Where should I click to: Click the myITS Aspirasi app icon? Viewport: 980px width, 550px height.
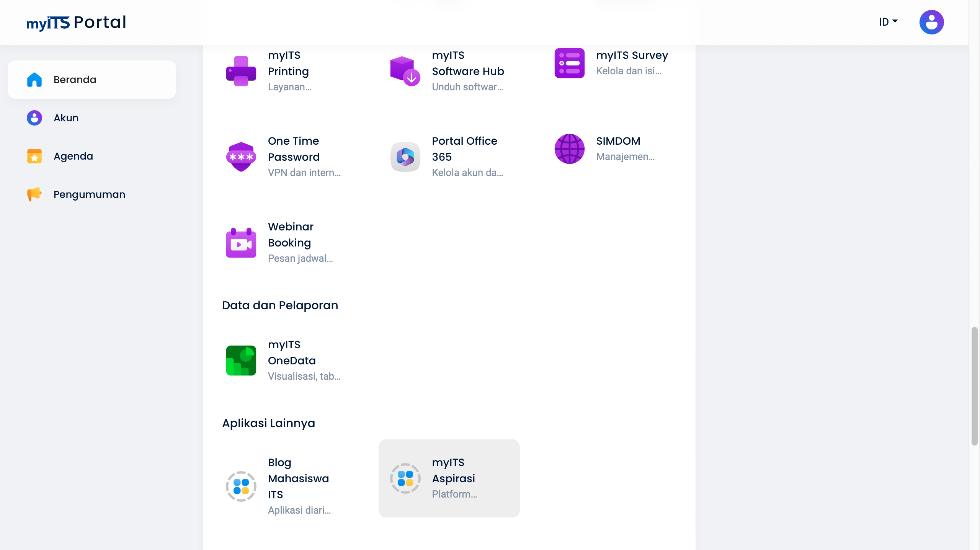pyautogui.click(x=405, y=478)
